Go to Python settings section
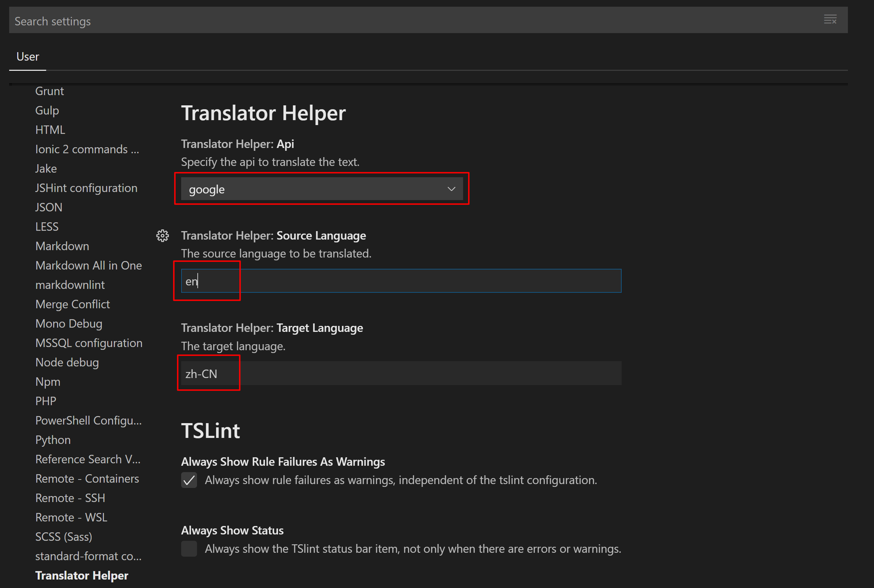The width and height of the screenshot is (874, 588). tap(53, 440)
